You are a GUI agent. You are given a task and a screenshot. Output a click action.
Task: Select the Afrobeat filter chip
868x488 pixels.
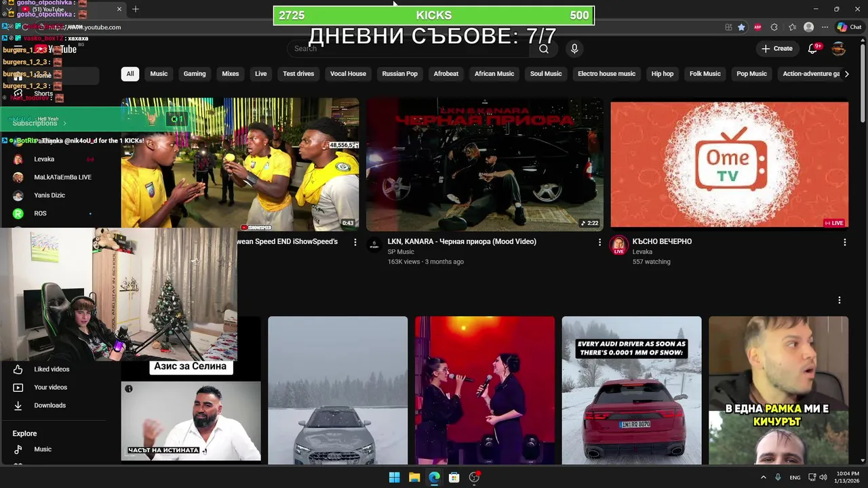coord(446,74)
